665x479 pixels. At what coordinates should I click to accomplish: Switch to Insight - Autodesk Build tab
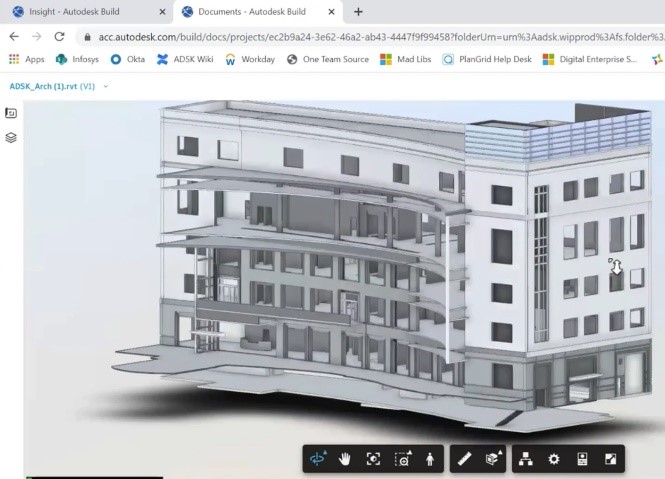coord(84,12)
